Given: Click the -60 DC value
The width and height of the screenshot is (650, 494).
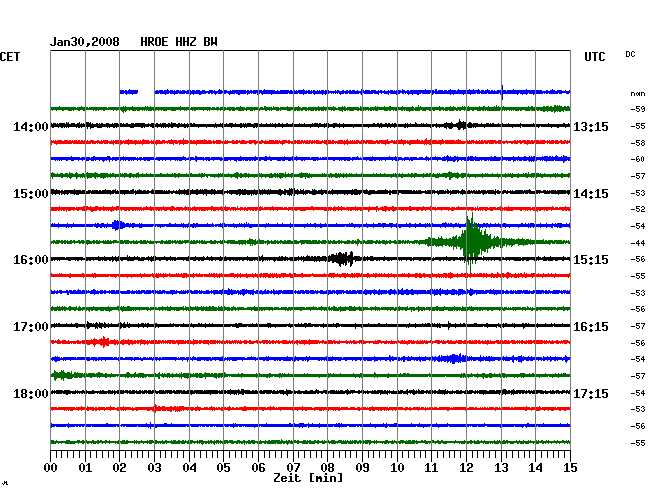Looking at the screenshot, I should tap(638, 159).
